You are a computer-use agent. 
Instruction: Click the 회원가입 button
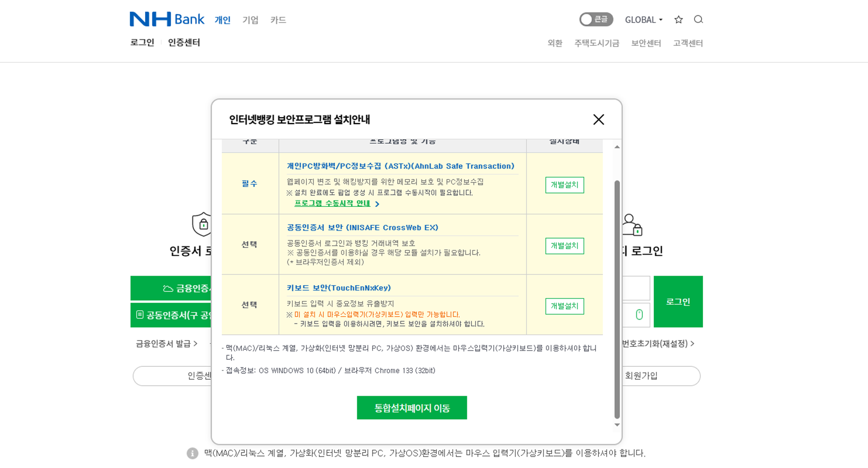click(661, 376)
